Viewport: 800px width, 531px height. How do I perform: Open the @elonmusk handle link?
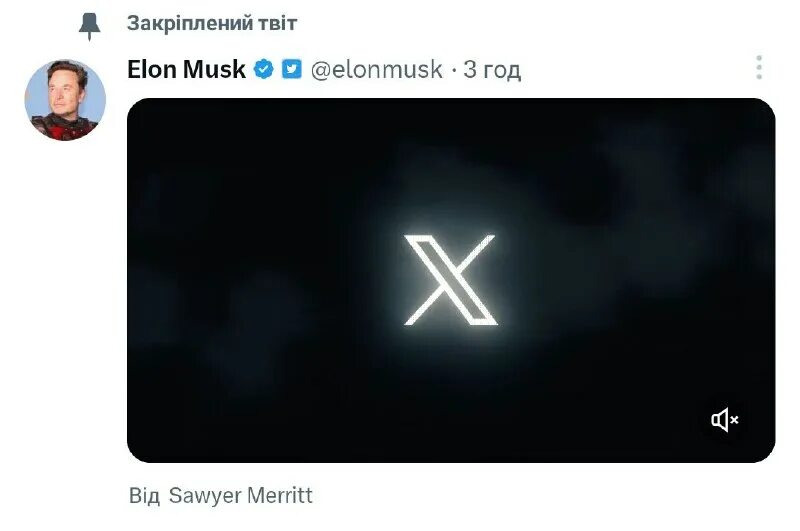coord(377,70)
